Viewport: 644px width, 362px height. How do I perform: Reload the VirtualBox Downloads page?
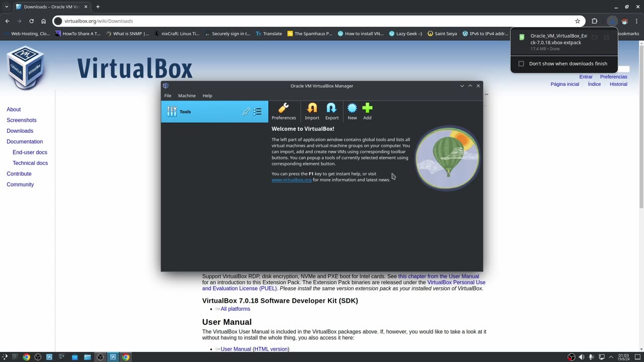[31, 21]
